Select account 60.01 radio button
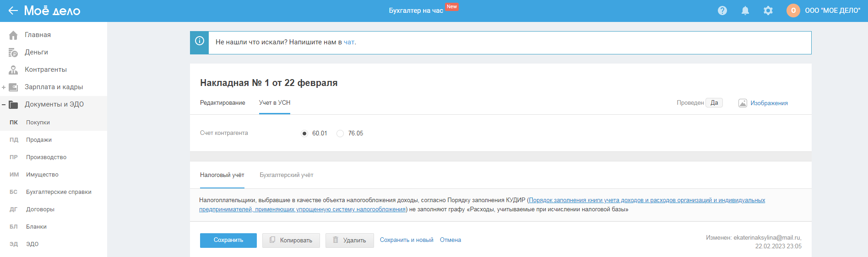The image size is (868, 257). [304, 134]
